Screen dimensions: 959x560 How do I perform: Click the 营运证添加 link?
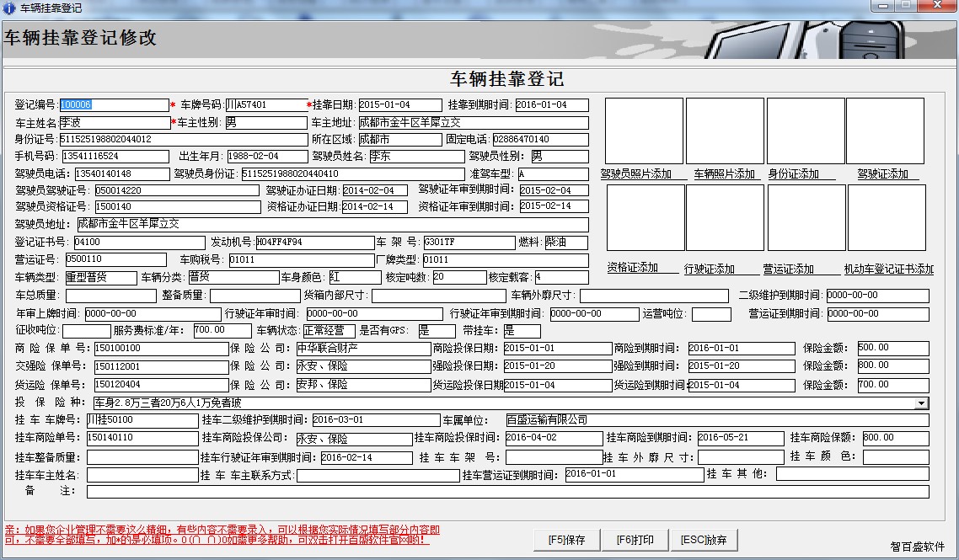point(789,269)
